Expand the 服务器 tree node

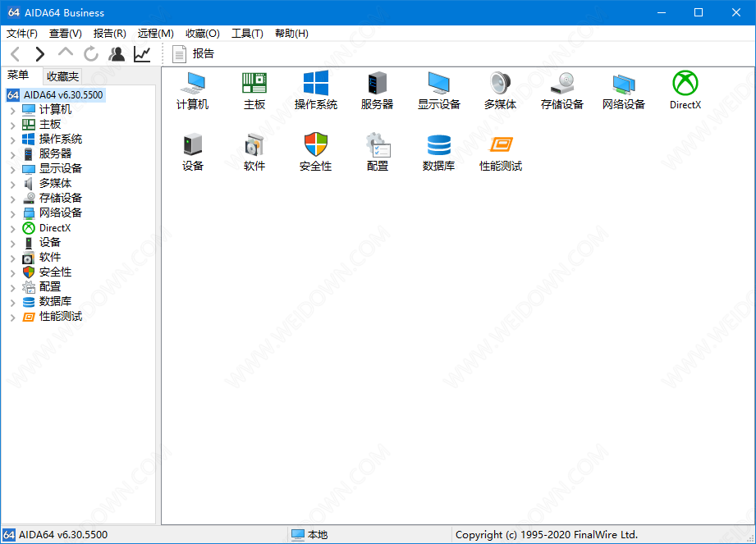[x=12, y=155]
